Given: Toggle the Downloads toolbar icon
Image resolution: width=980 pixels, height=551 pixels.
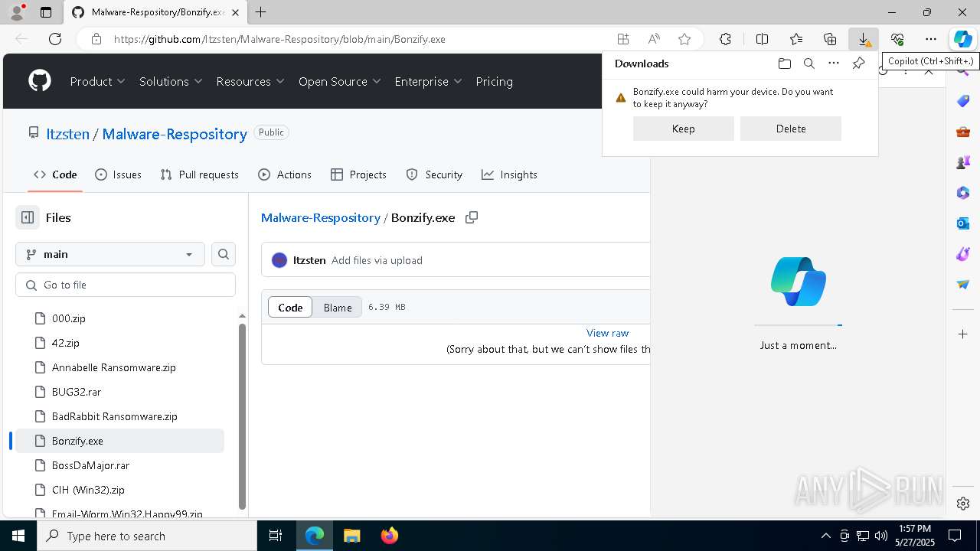Looking at the screenshot, I should coord(864,39).
